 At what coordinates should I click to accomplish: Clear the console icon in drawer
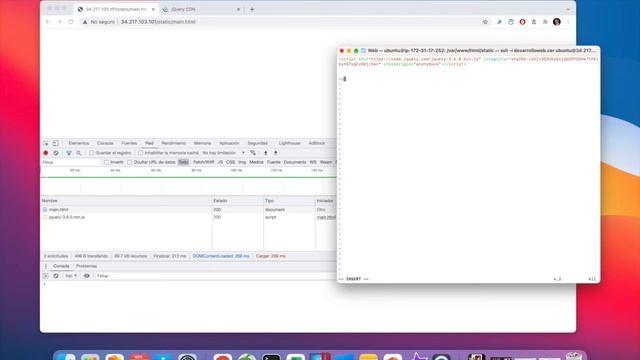click(x=56, y=276)
